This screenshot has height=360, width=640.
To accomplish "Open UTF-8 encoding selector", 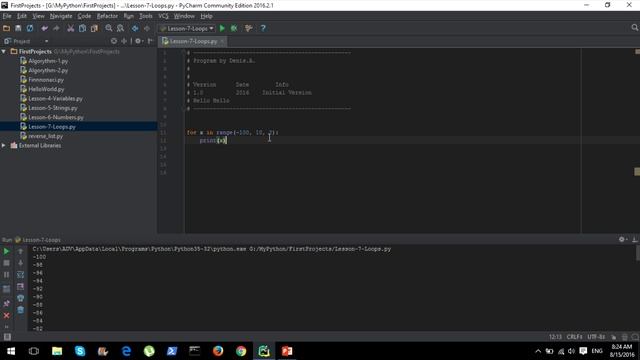I will click(596, 337).
